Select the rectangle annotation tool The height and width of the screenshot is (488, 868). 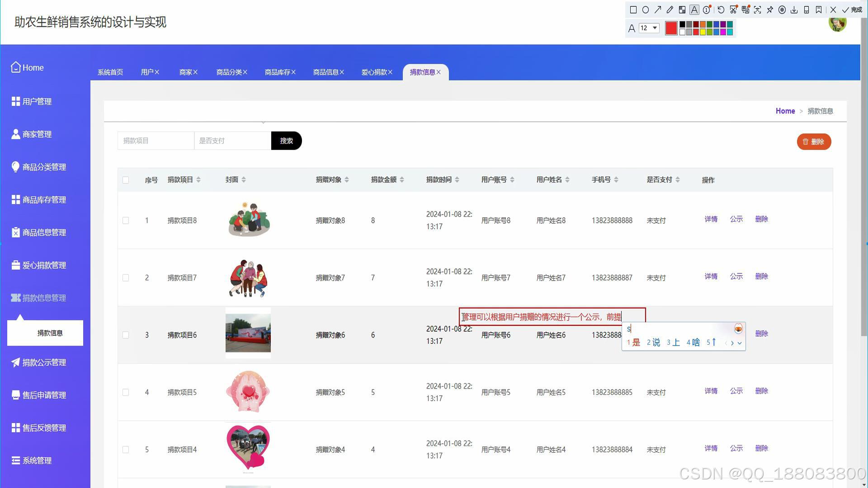click(x=633, y=10)
